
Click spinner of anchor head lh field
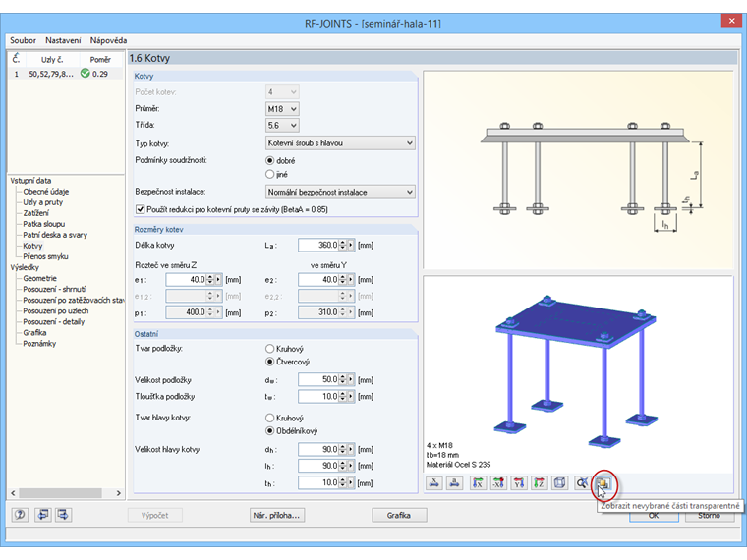click(x=343, y=466)
